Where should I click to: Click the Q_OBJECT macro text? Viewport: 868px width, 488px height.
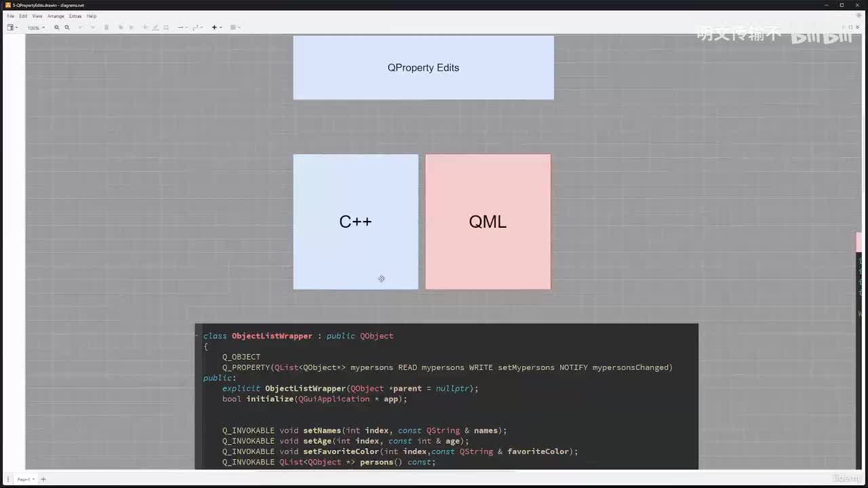click(x=241, y=357)
